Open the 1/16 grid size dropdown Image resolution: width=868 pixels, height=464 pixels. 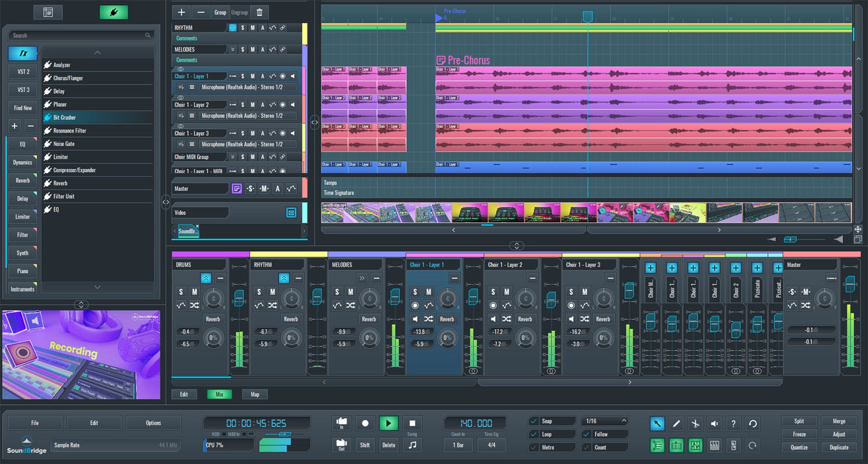click(x=604, y=421)
